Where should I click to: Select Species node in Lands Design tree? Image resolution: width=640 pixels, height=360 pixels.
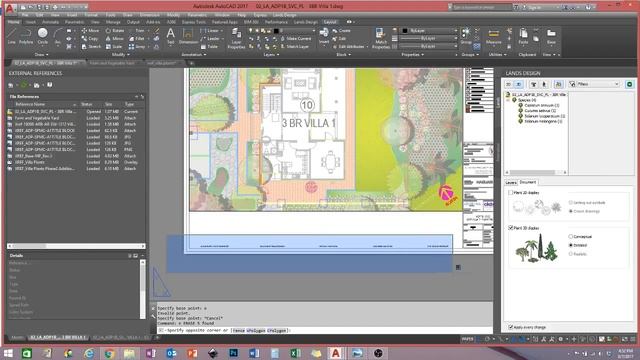(x=527, y=100)
